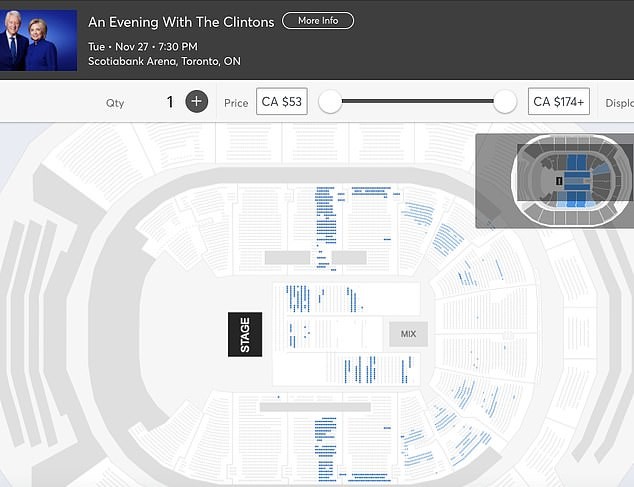Click the right price slider handle
634x487 pixels.
coord(505,101)
